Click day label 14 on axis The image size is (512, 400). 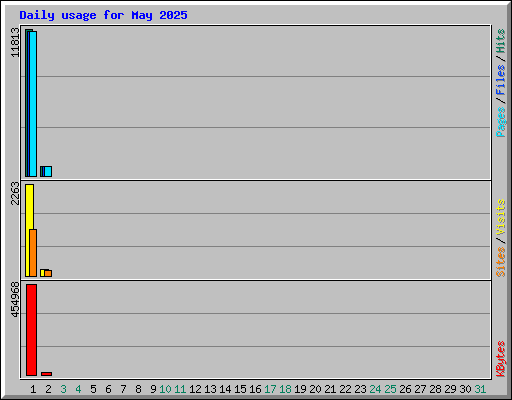(225, 389)
